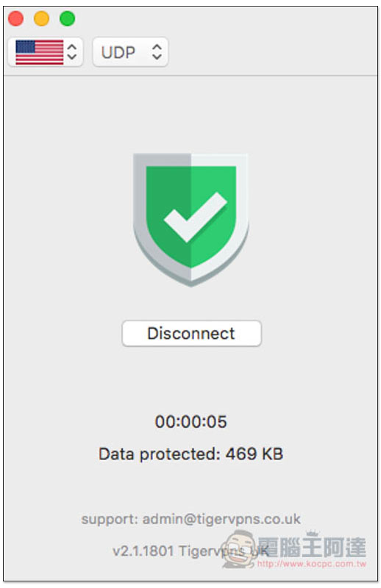Open the www.kocpc.com.tw watermark URL
The image size is (381, 588).
point(312,564)
